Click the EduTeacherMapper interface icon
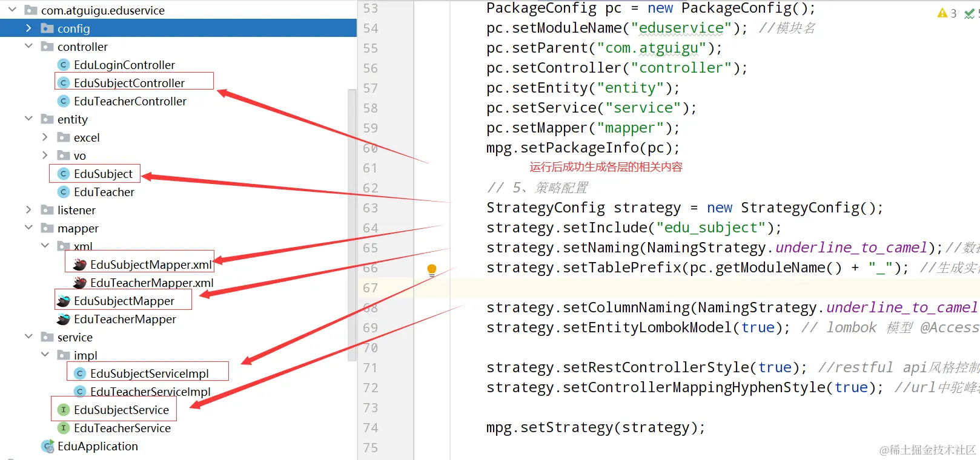The image size is (980, 460). [x=64, y=319]
